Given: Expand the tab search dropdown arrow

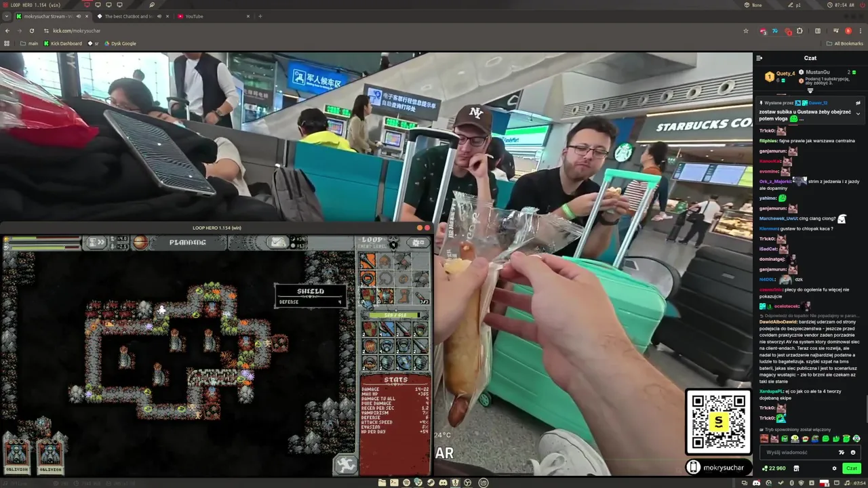Looking at the screenshot, I should (6, 16).
